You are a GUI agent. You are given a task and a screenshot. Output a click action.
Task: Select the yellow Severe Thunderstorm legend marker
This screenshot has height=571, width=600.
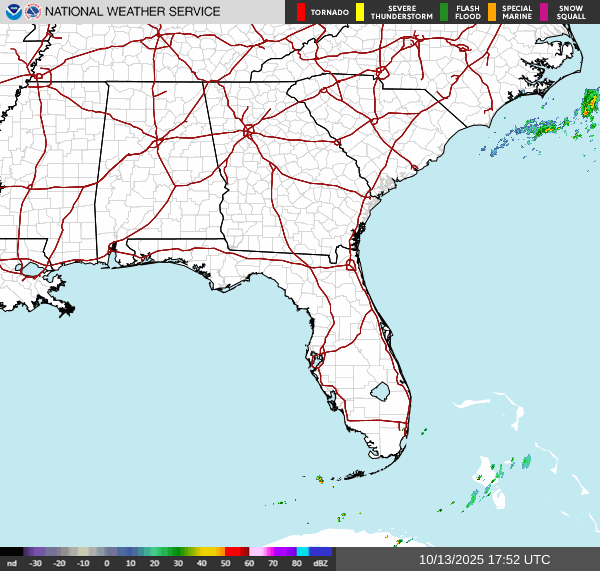pyautogui.click(x=360, y=12)
